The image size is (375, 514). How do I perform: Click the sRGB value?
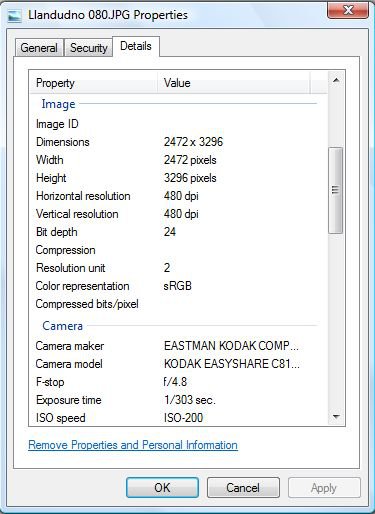[x=177, y=286]
